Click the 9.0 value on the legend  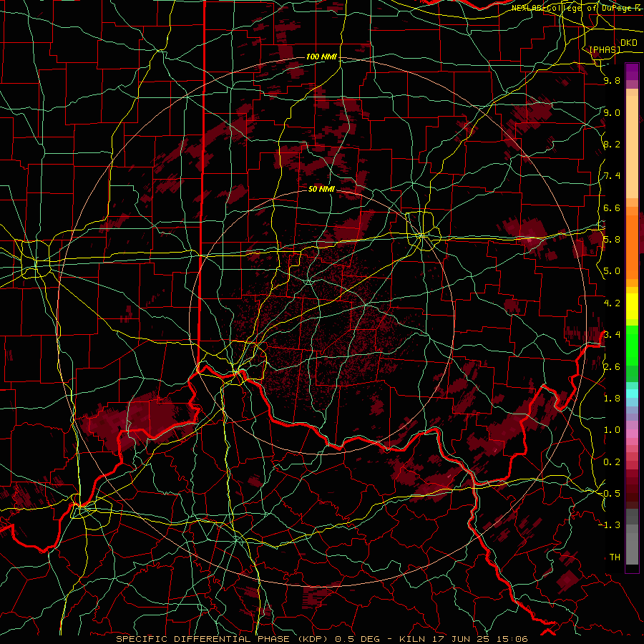pyautogui.click(x=612, y=112)
